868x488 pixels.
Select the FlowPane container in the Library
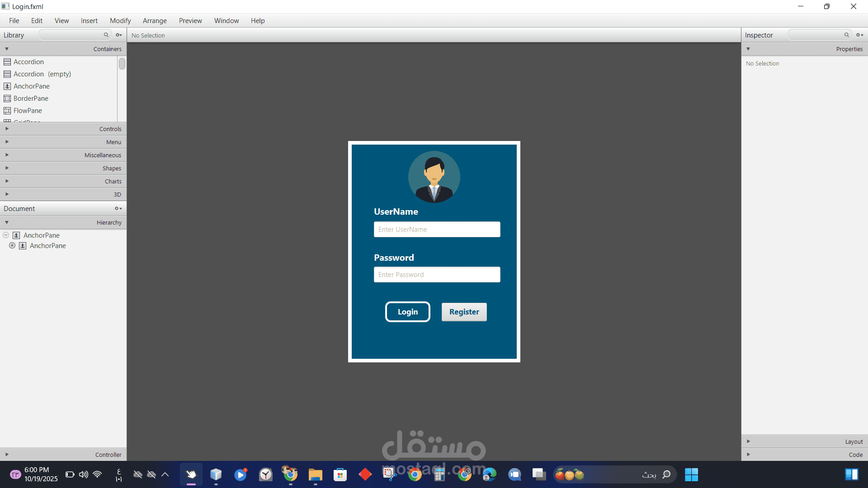point(27,110)
